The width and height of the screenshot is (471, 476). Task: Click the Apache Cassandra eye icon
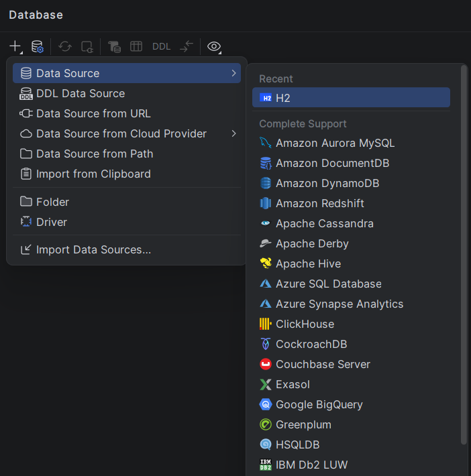pyautogui.click(x=266, y=223)
